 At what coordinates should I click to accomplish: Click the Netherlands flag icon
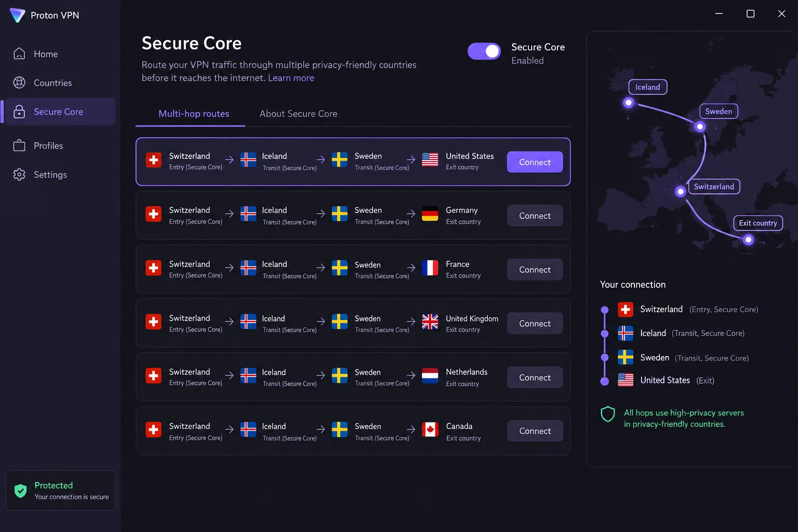click(430, 376)
